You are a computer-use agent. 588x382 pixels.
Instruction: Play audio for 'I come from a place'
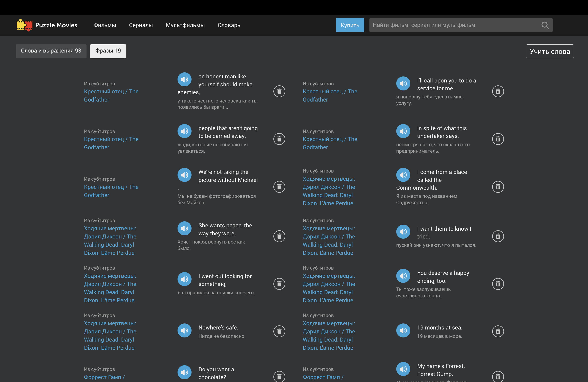[x=403, y=175]
